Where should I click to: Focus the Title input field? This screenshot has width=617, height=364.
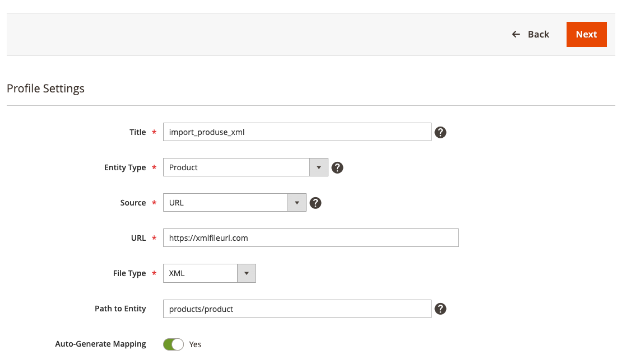(297, 132)
